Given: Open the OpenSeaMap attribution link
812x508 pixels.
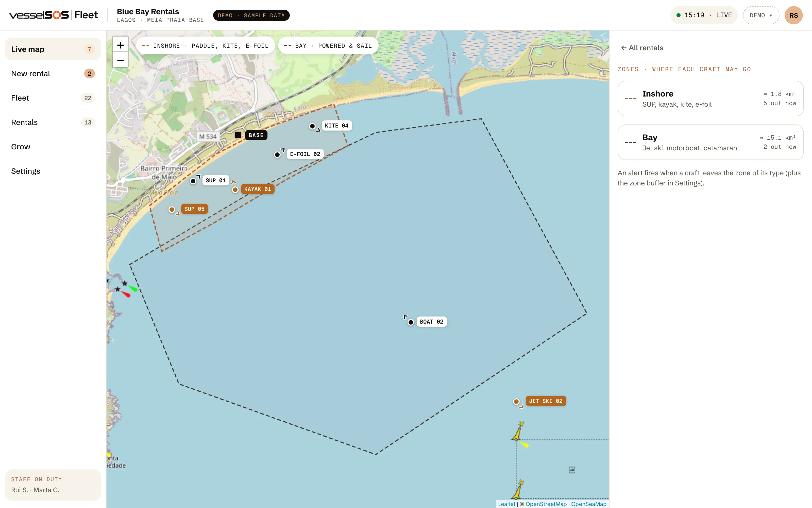Looking at the screenshot, I should pyautogui.click(x=588, y=504).
